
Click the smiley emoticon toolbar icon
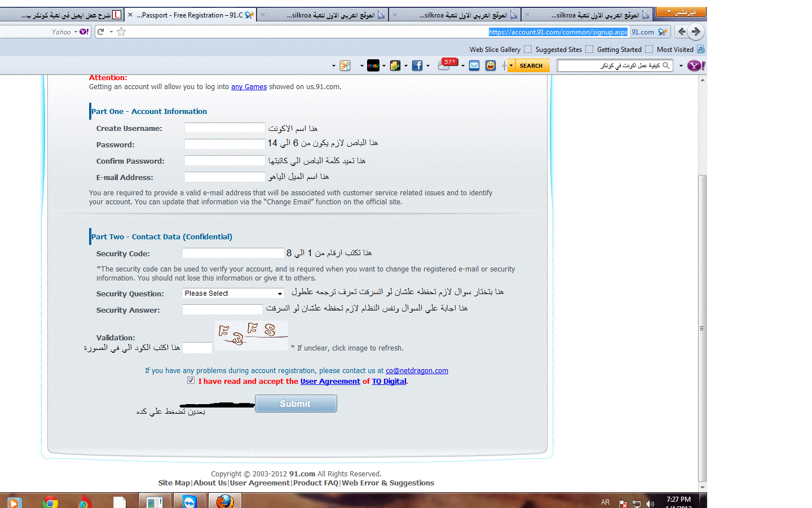491,65
